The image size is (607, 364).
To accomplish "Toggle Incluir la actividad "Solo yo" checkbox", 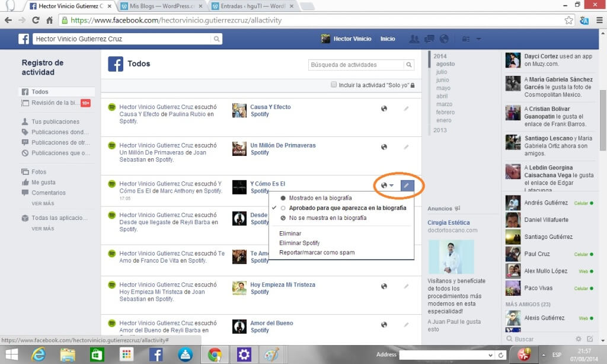I will point(334,84).
